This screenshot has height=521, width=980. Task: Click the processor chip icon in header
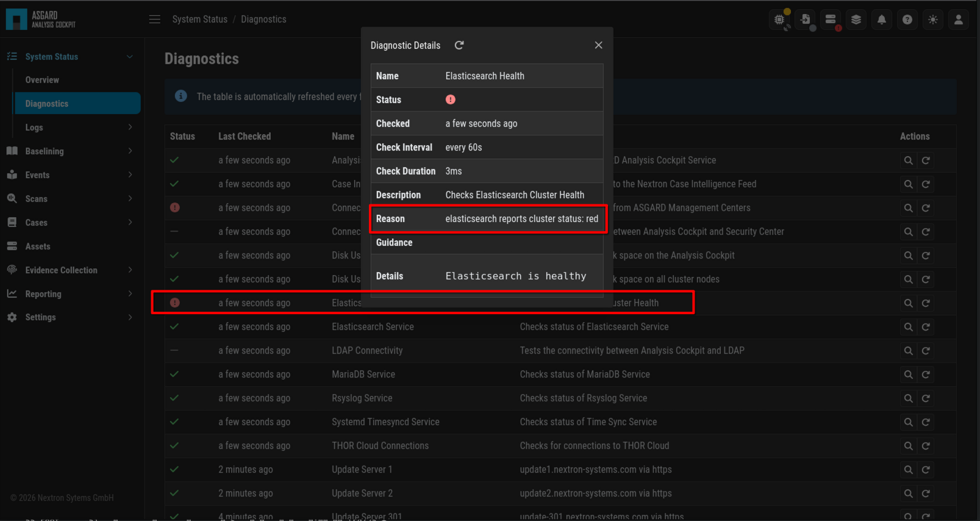(779, 20)
